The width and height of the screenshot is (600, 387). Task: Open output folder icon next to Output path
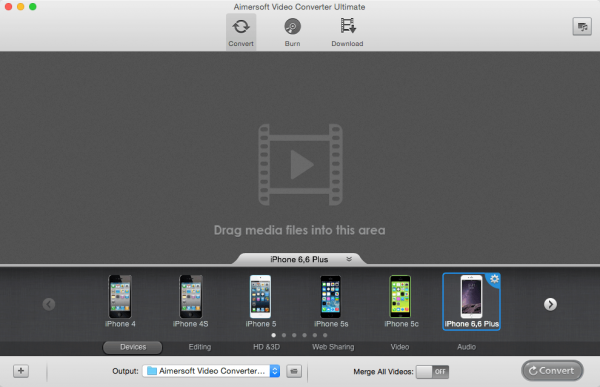click(x=294, y=371)
